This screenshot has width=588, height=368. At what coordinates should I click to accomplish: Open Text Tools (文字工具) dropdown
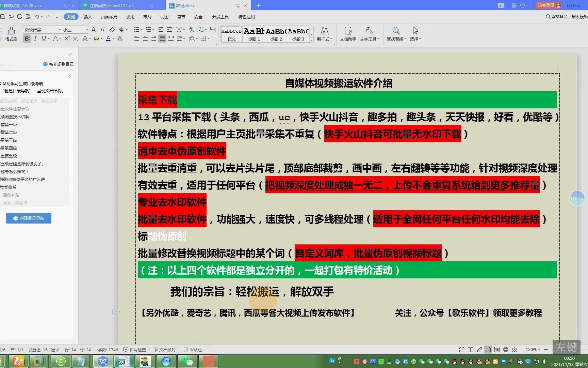pyautogui.click(x=369, y=34)
